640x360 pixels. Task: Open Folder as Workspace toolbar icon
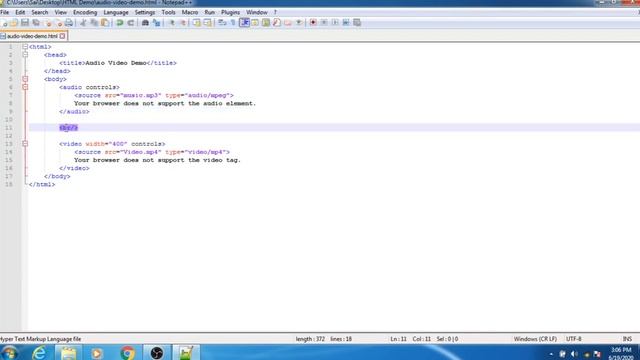[x=288, y=23]
